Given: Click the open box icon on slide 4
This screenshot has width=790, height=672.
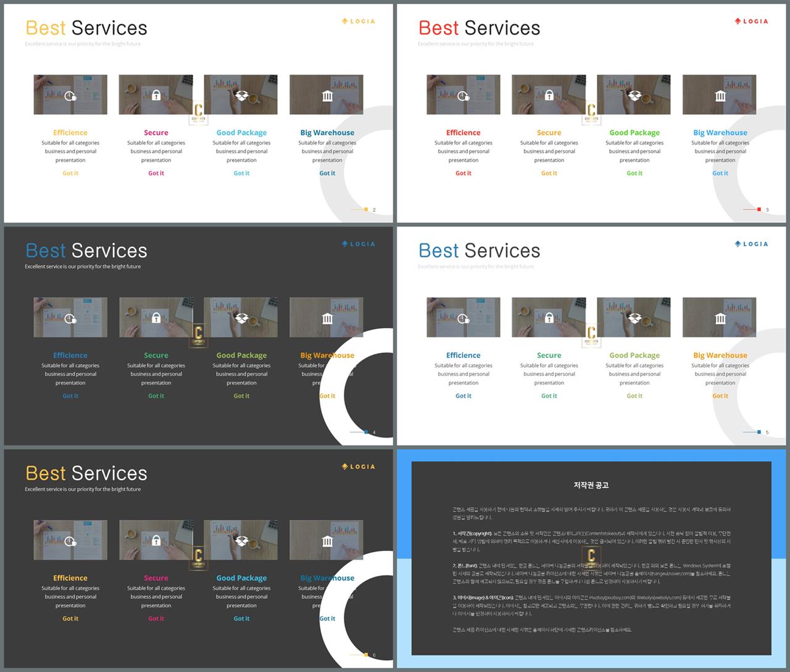Looking at the screenshot, I should tap(242, 318).
